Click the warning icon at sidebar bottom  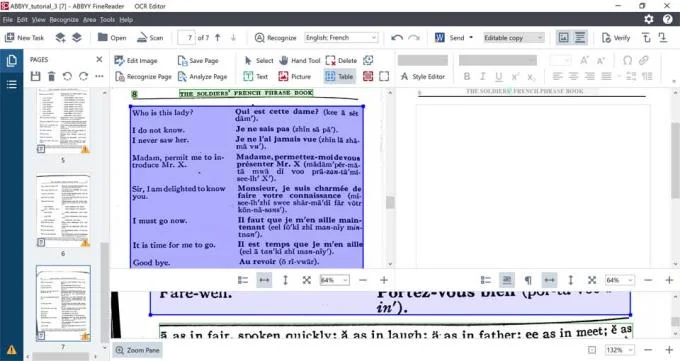pyautogui.click(x=11, y=349)
